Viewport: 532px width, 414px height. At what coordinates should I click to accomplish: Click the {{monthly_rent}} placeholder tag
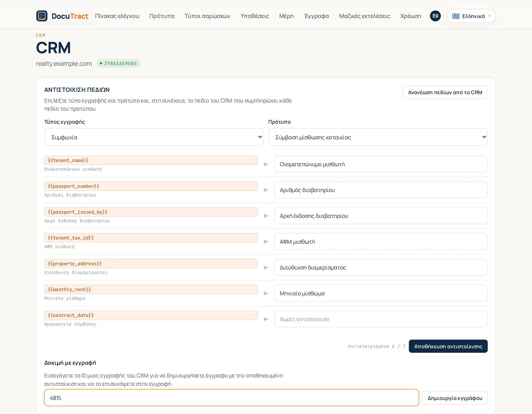(x=151, y=289)
